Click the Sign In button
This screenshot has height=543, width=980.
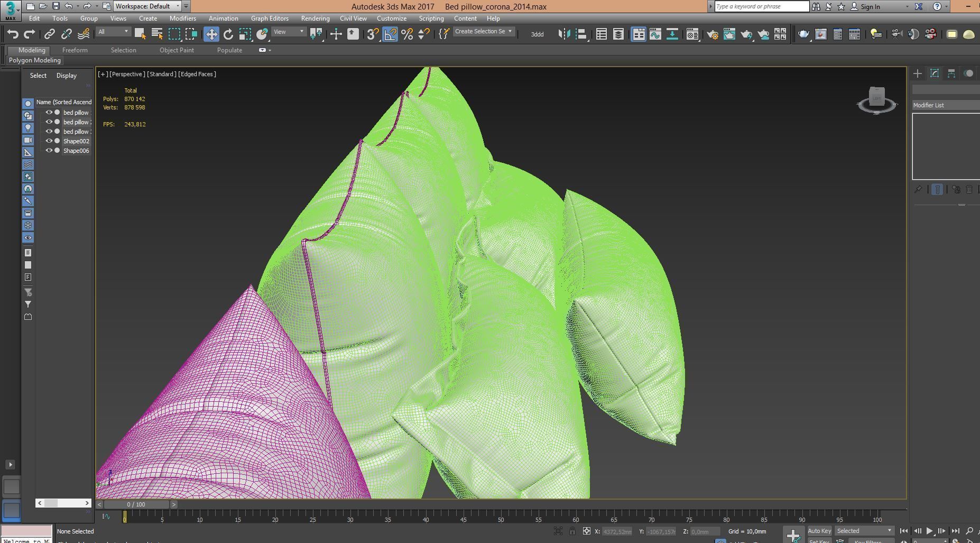[x=865, y=6]
